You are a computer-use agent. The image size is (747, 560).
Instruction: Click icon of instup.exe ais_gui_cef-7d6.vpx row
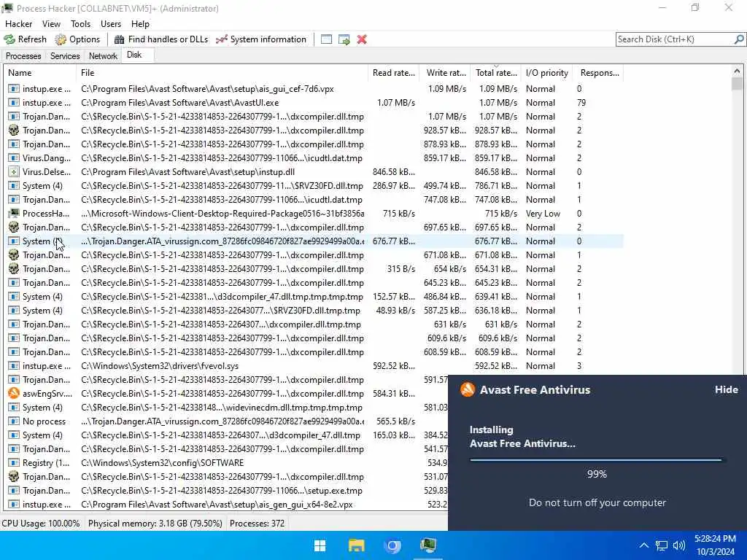tap(15, 89)
